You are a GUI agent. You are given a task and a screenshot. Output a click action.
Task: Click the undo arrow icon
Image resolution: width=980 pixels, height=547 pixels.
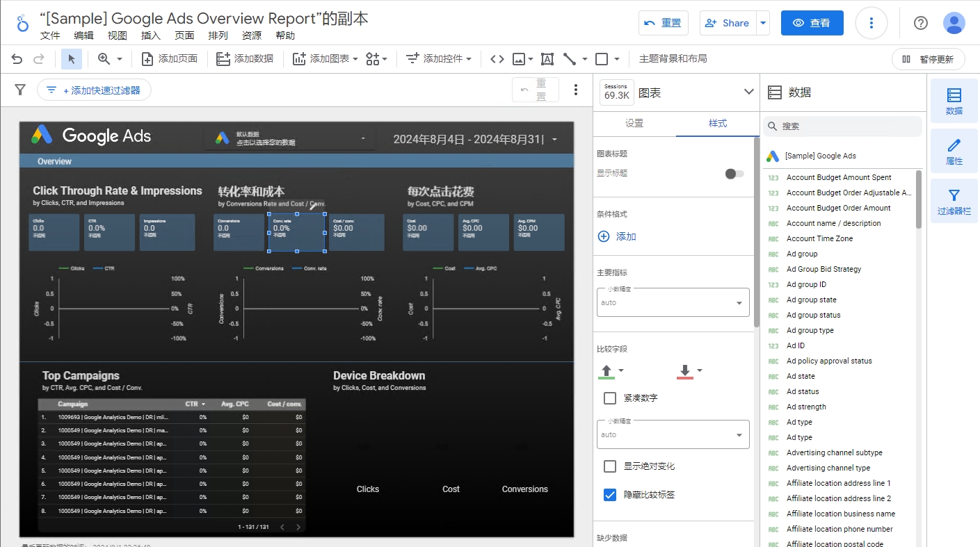tap(17, 59)
